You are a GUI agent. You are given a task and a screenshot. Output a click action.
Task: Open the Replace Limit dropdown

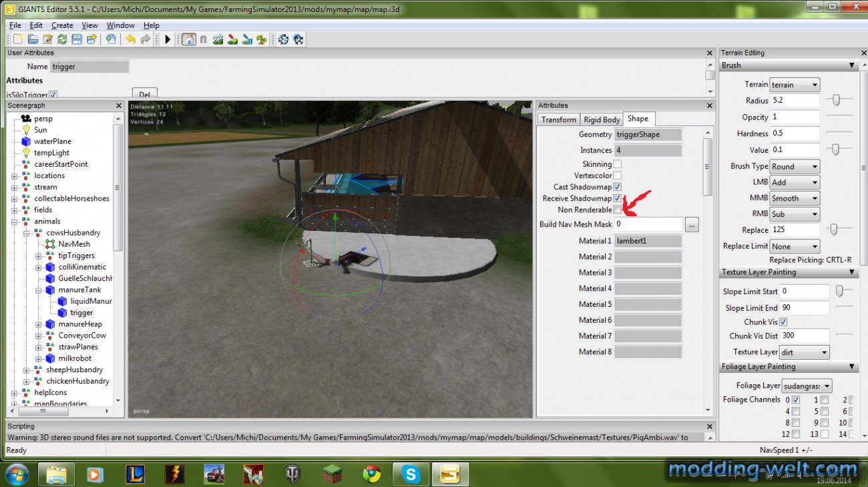pos(795,246)
